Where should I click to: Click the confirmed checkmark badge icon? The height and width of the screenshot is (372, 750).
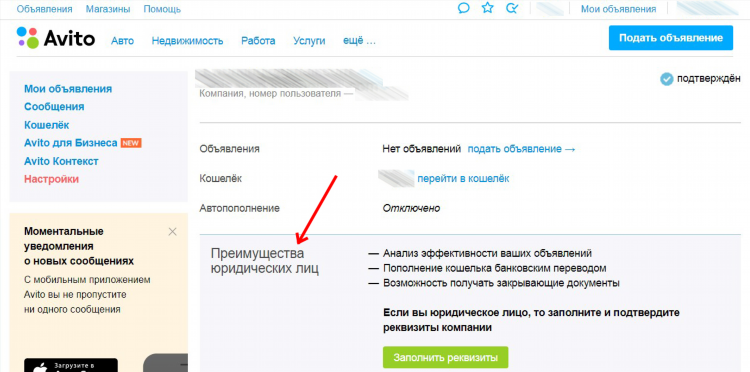pos(667,79)
